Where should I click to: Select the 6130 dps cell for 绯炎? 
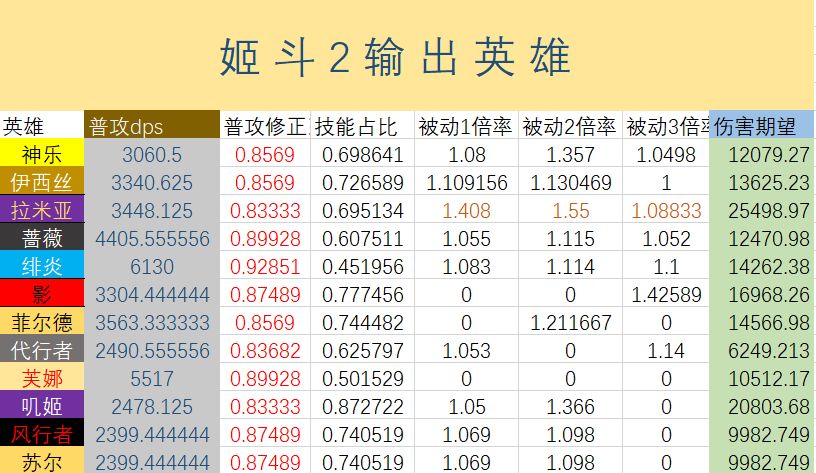click(x=152, y=267)
